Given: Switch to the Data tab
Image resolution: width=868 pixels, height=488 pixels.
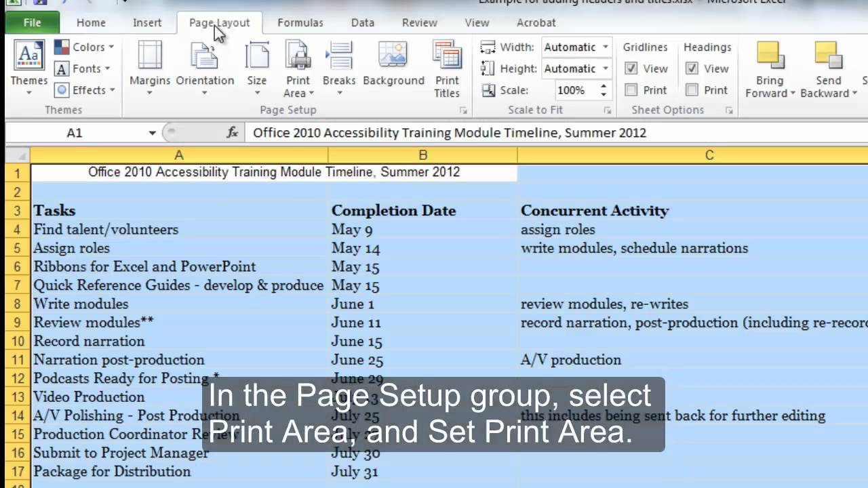Looking at the screenshot, I should coord(363,22).
